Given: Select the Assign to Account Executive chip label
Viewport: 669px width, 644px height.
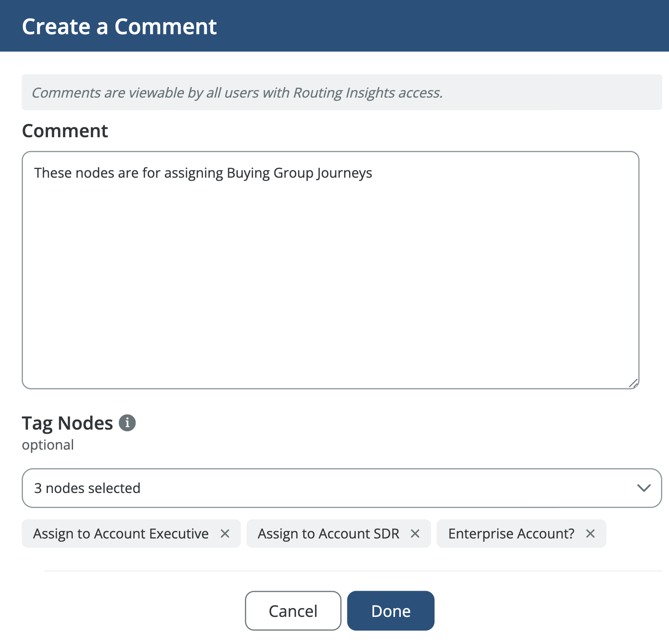Looking at the screenshot, I should (121, 533).
